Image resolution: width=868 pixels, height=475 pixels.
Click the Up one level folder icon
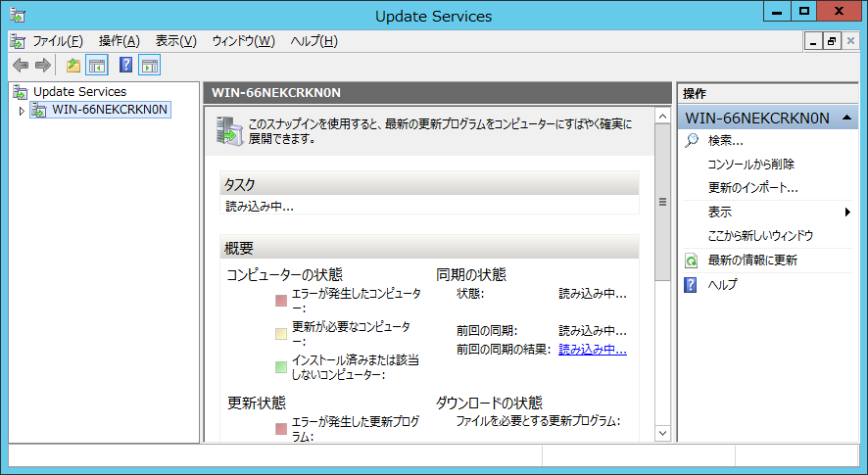72,66
